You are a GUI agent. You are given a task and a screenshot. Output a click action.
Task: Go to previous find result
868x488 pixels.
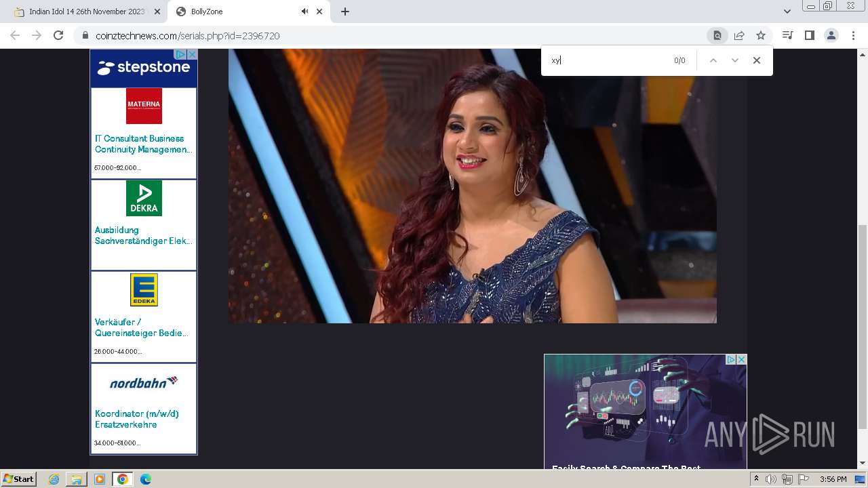tap(713, 60)
